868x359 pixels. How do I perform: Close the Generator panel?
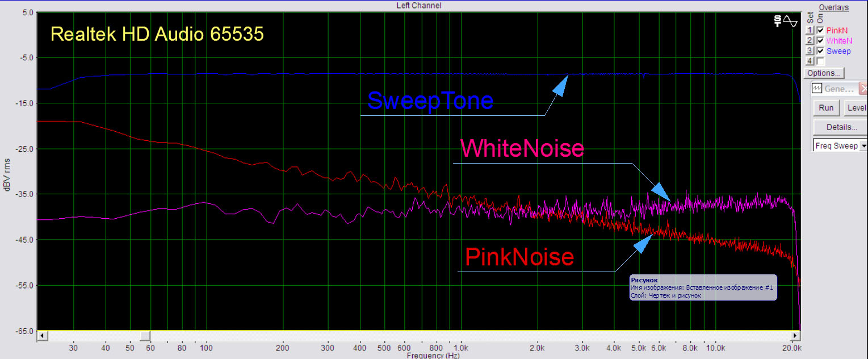point(863,89)
